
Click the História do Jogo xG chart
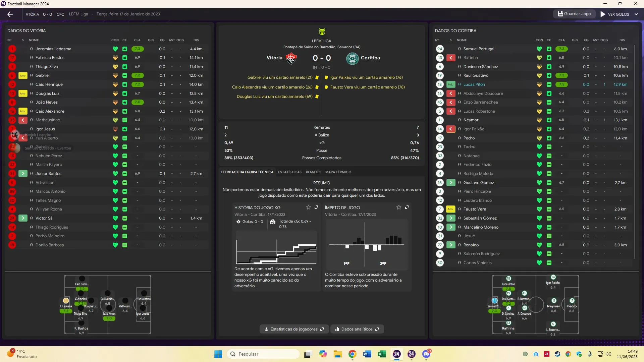point(276,247)
